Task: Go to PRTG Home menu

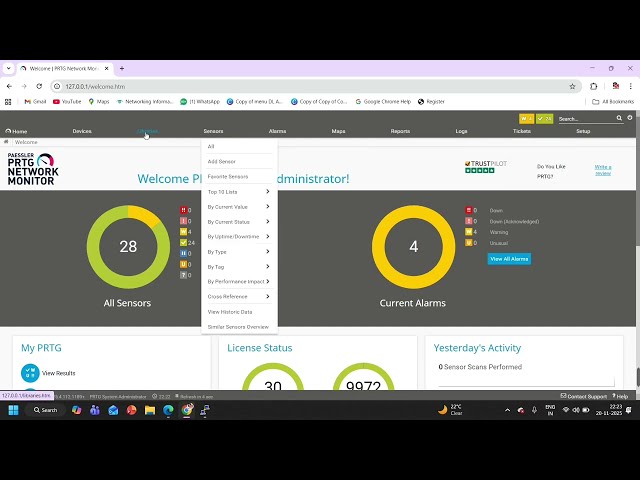Action: pos(16,131)
